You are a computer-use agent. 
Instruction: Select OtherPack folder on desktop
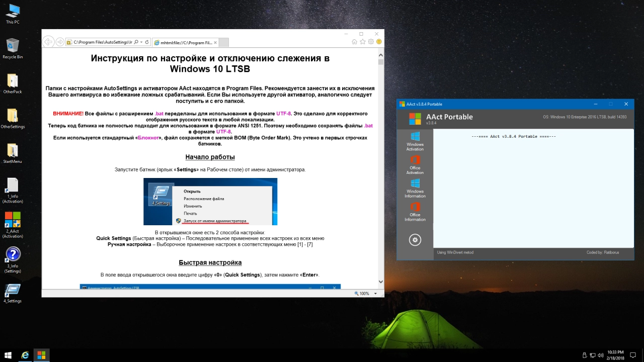13,83
